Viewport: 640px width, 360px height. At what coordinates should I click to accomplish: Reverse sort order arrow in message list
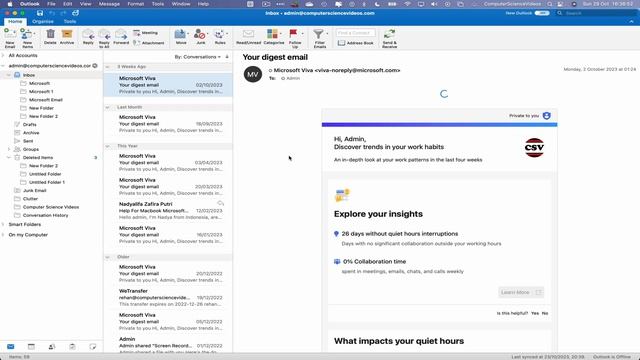point(227,57)
